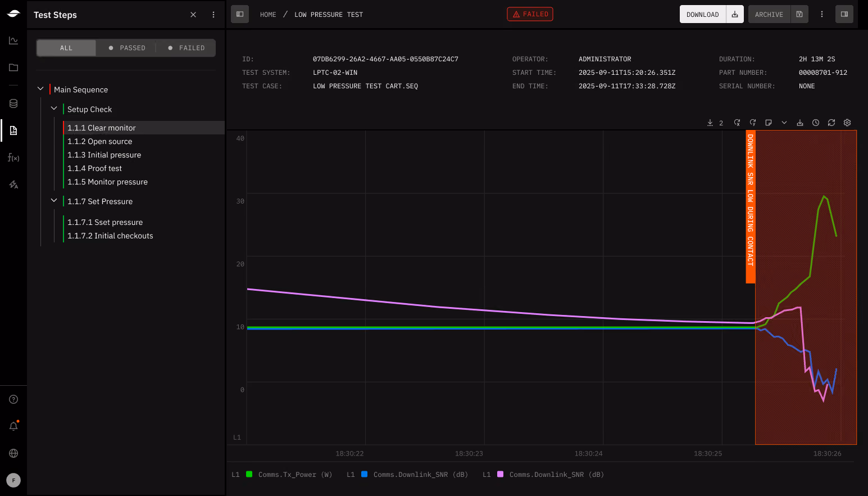Filter test steps by PASSED
868x496 pixels.
click(x=127, y=48)
